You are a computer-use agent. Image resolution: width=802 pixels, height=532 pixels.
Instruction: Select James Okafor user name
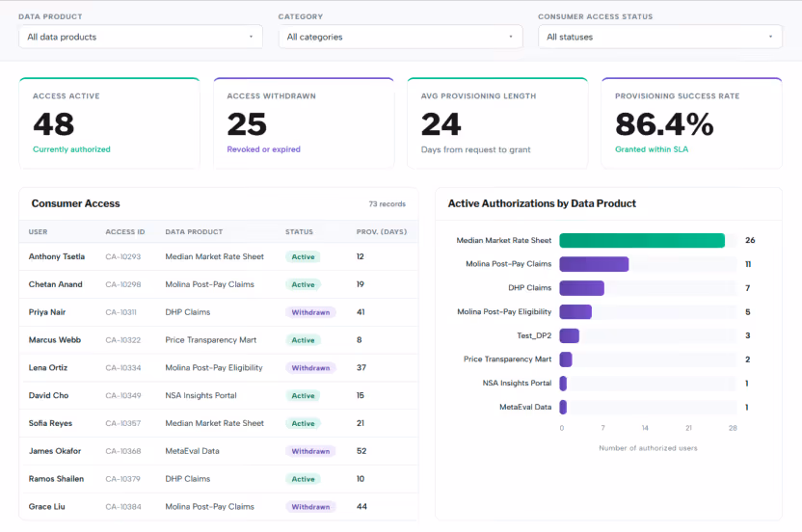click(x=55, y=451)
